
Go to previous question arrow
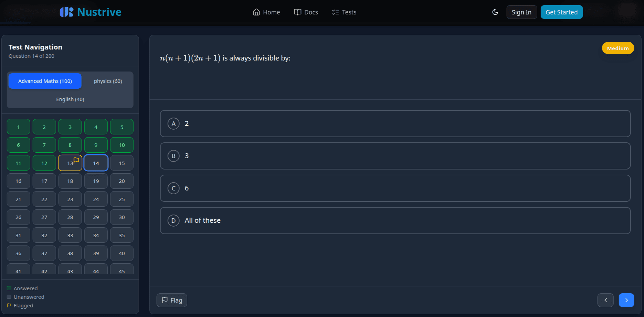tap(605, 300)
